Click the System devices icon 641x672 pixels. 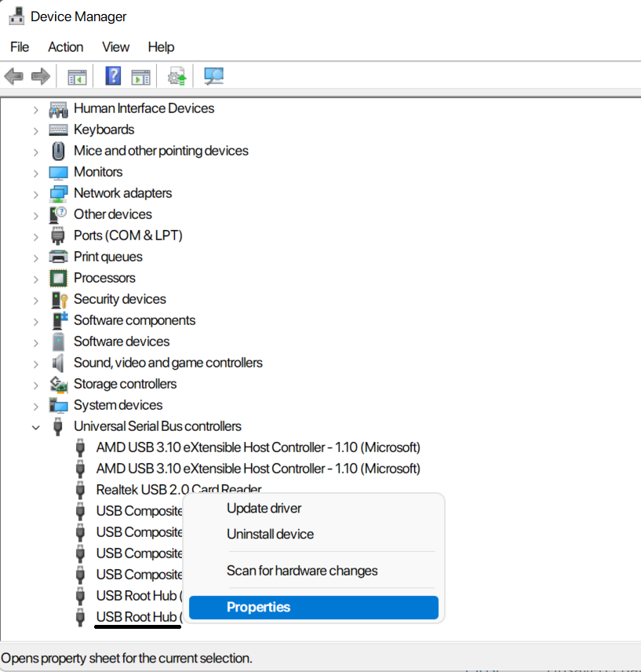coord(58,405)
